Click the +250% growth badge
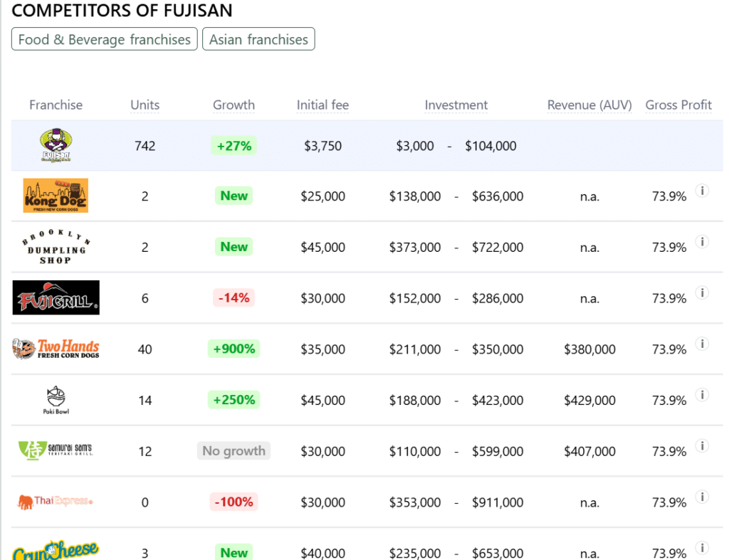This screenshot has height=560, width=729. coord(234,400)
